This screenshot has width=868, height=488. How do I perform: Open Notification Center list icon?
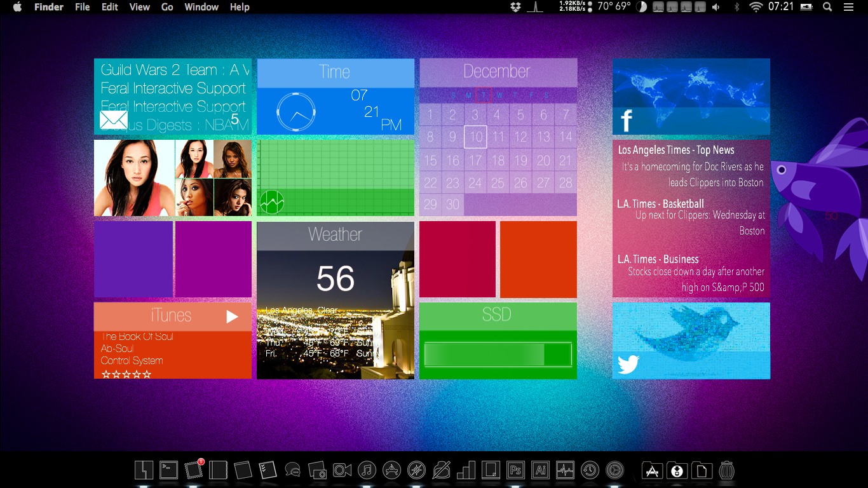[848, 7]
